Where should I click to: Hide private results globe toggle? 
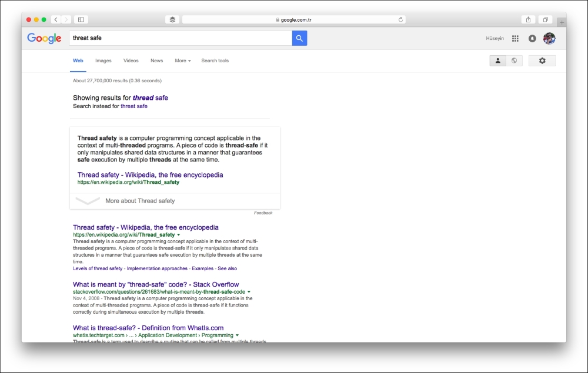(x=514, y=61)
